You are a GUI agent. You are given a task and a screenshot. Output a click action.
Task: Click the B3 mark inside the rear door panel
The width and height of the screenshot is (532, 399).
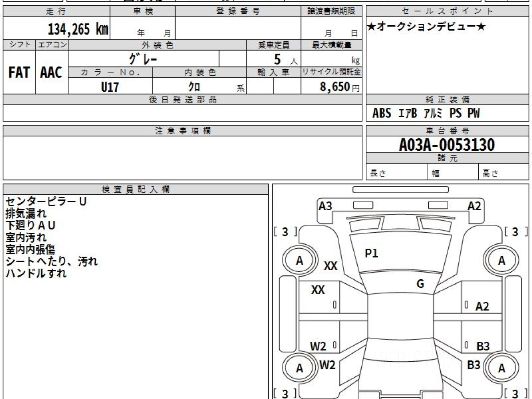pos(483,346)
